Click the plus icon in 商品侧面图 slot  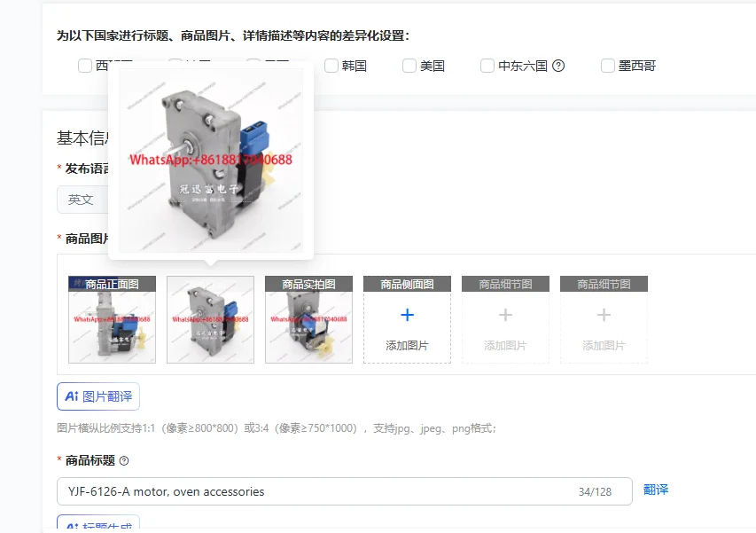[x=408, y=315]
